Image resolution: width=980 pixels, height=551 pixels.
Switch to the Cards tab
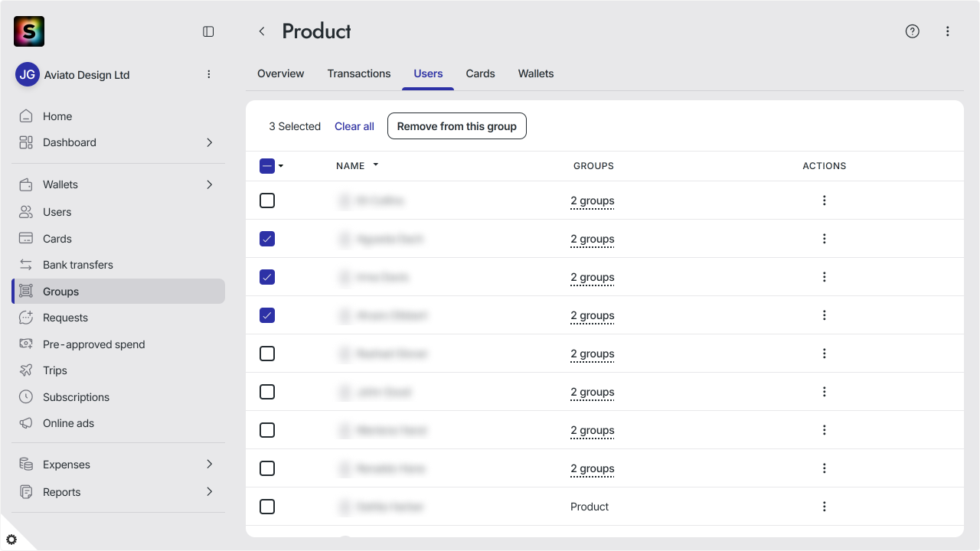pos(481,73)
